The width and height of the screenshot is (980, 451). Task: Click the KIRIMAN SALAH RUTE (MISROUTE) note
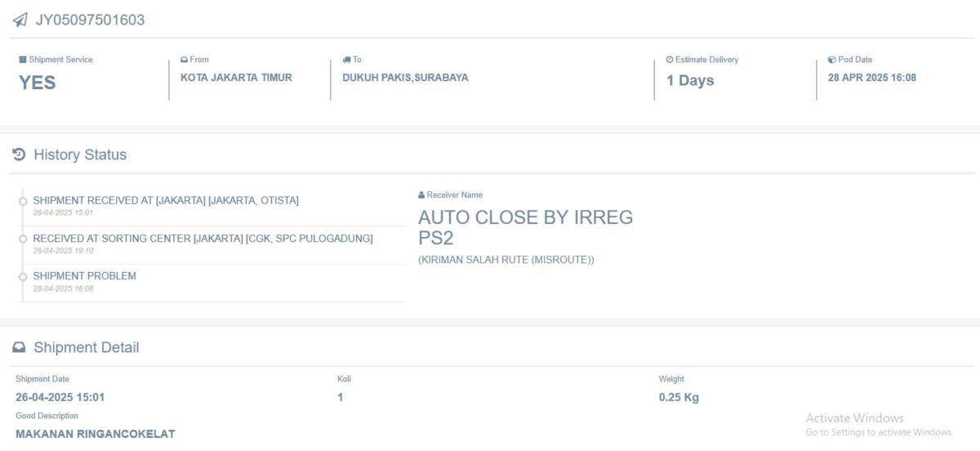(506, 260)
